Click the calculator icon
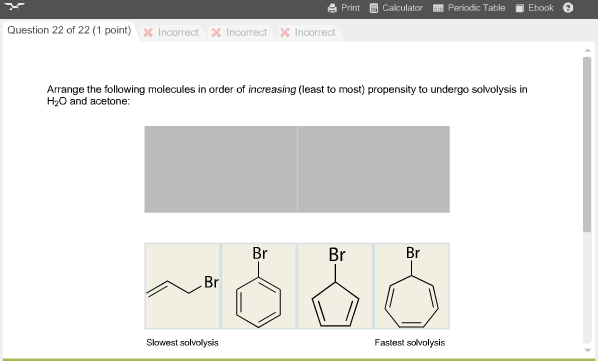This screenshot has width=598, height=361. coord(374,8)
